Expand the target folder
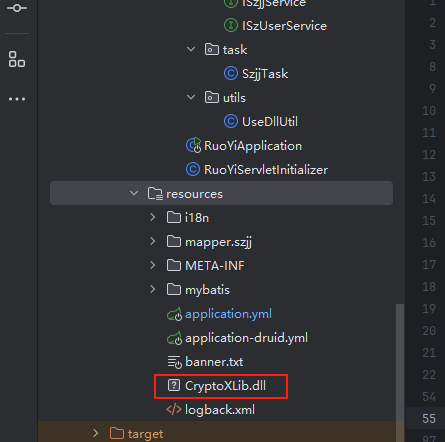This screenshot has height=442, width=445. [x=96, y=433]
